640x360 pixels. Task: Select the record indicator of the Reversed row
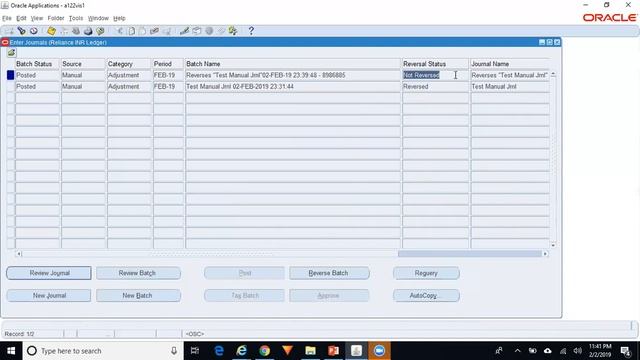click(x=11, y=87)
